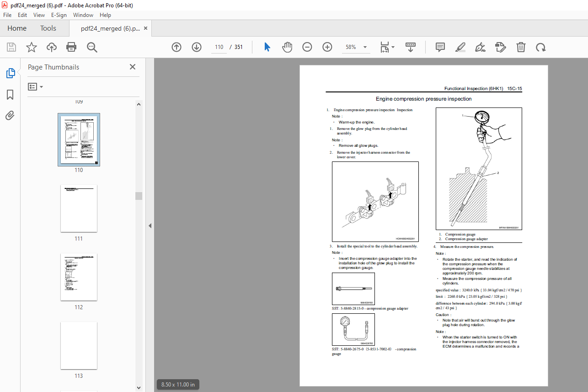Close the pdf24_merged document tab
588x392 pixels.
(x=146, y=28)
